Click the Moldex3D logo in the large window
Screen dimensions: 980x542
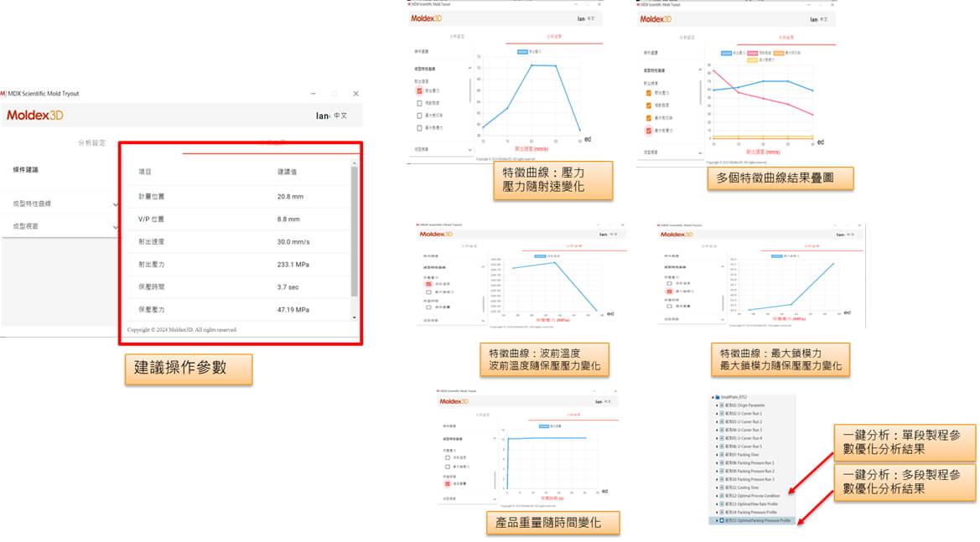[x=35, y=115]
